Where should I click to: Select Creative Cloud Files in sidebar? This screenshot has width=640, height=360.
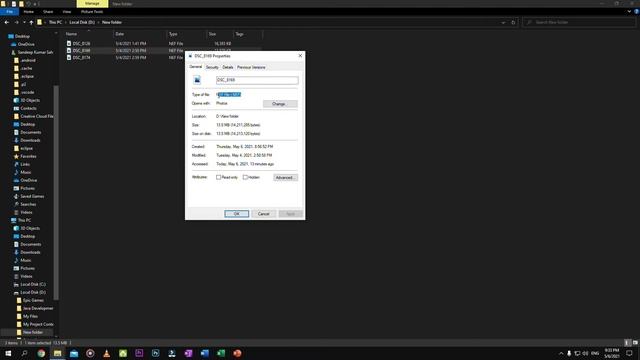(37, 116)
